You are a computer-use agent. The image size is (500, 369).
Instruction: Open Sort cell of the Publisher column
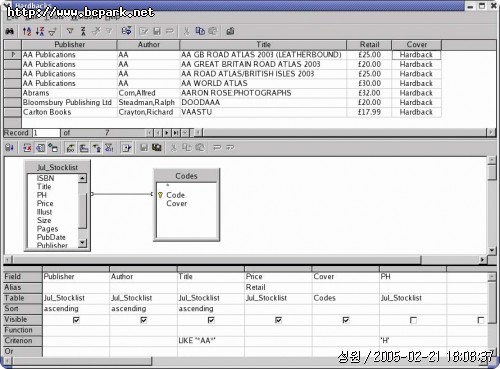tap(76, 309)
